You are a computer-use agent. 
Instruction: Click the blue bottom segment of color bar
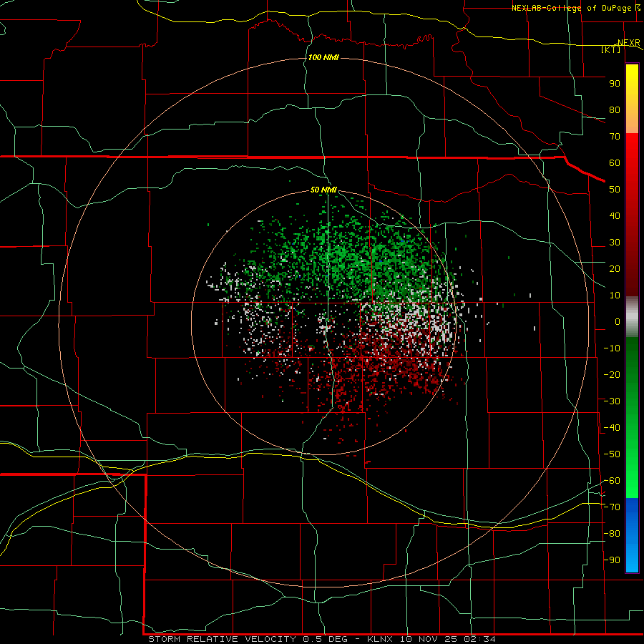[632, 535]
